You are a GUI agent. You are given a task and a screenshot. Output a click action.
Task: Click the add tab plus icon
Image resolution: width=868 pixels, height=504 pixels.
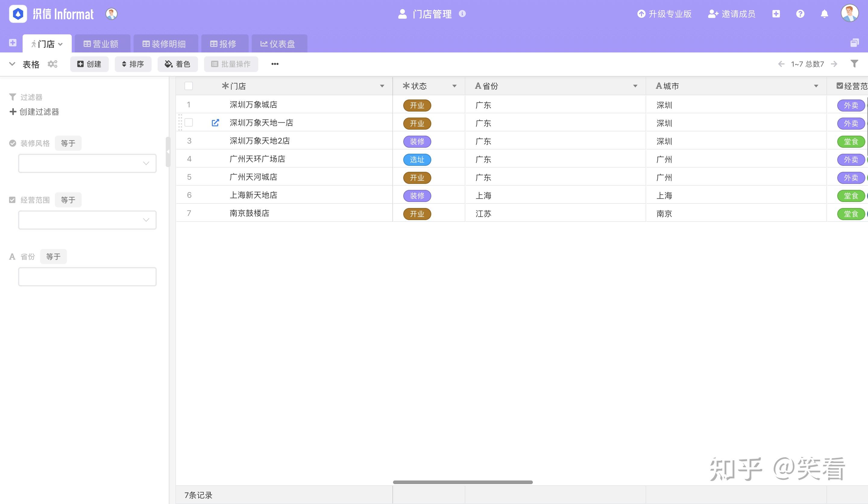[13, 43]
